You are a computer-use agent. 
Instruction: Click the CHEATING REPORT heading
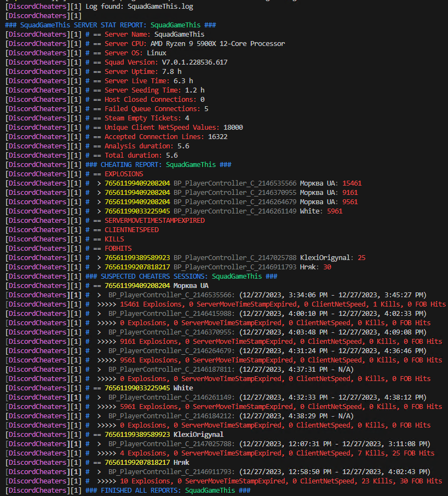click(x=158, y=164)
